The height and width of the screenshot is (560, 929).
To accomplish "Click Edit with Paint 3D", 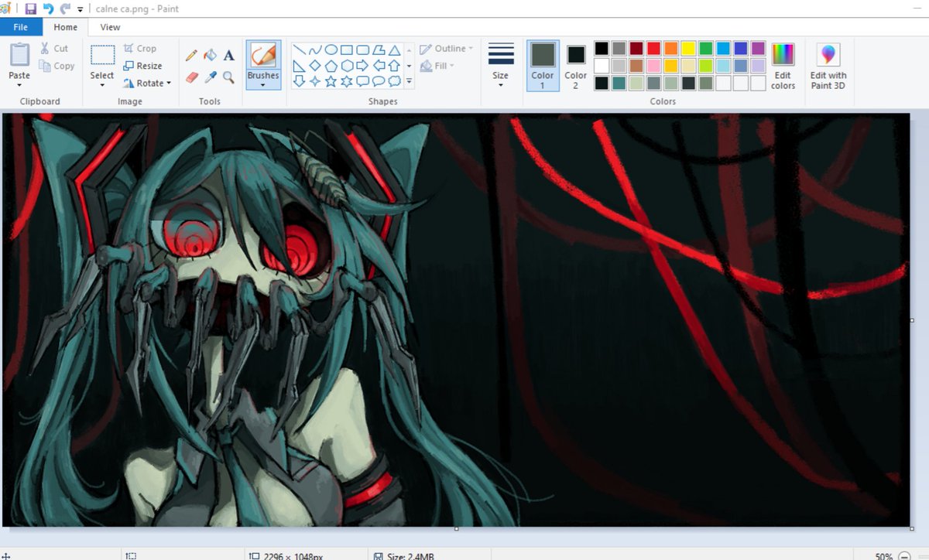I will coord(828,67).
